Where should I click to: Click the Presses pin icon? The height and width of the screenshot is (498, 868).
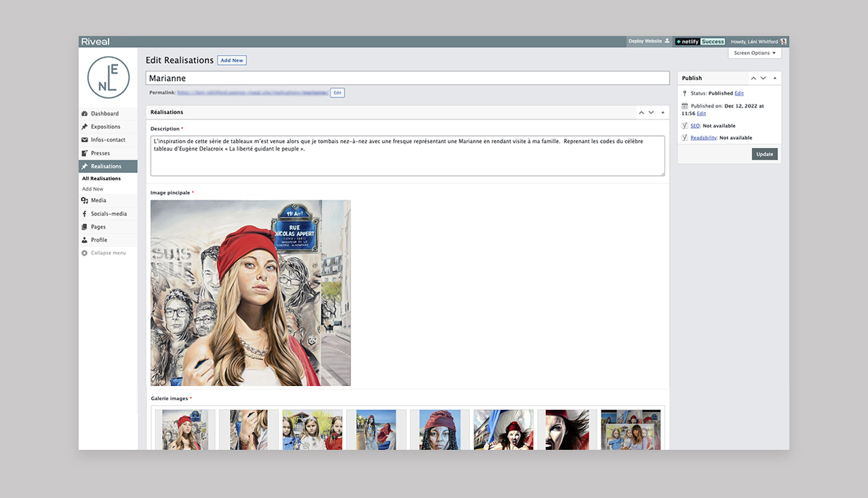85,153
